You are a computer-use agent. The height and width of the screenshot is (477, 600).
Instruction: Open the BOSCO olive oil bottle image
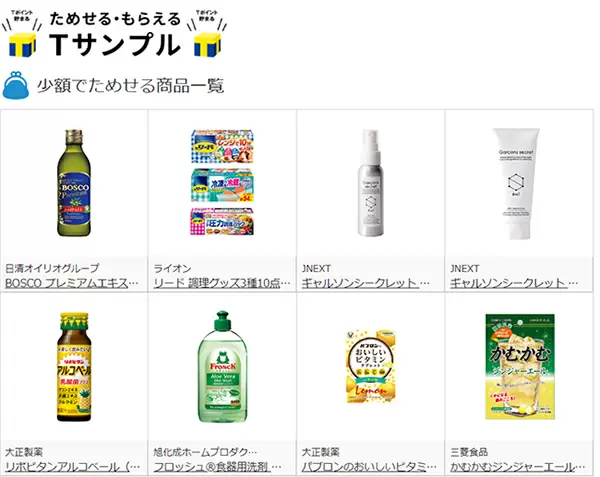(74, 183)
